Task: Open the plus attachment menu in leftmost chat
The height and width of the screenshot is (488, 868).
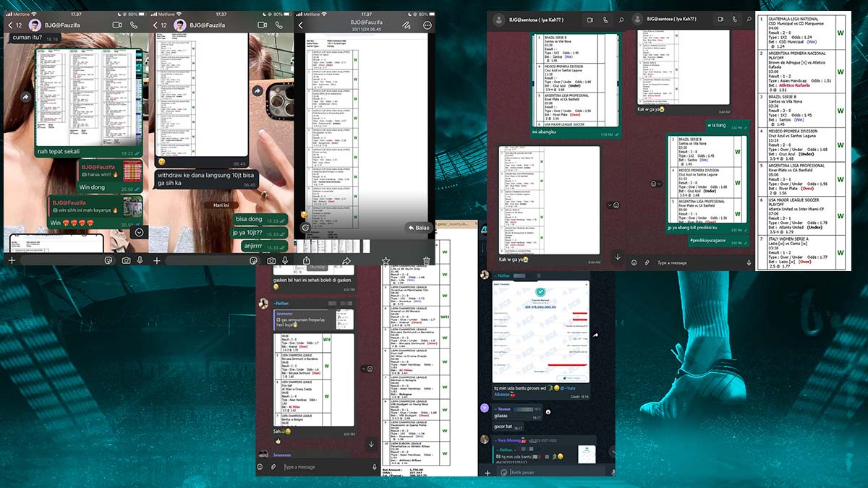Action: pos(11,260)
